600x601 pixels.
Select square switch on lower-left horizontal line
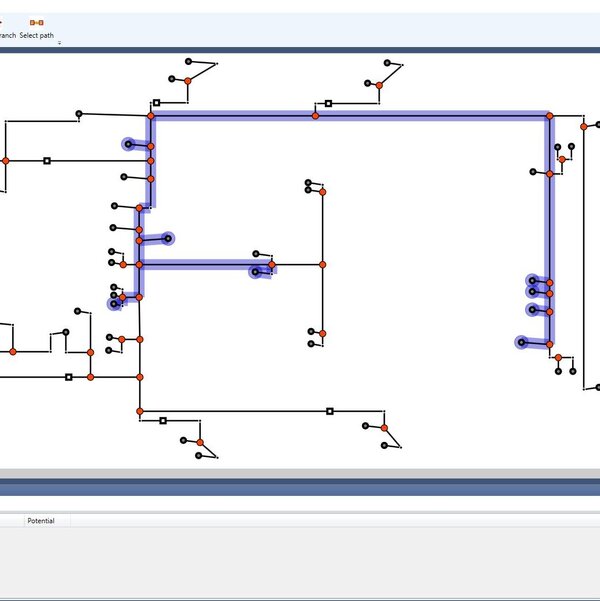[68, 377]
